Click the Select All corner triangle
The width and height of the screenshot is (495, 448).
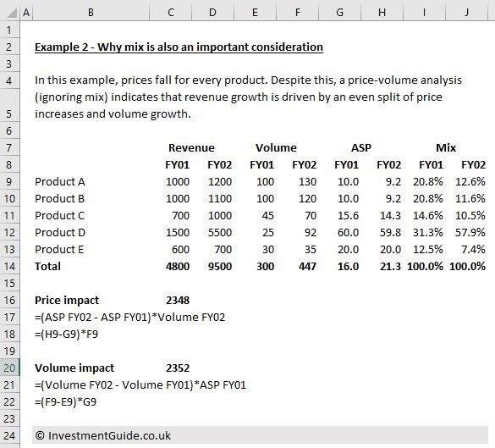click(11, 13)
